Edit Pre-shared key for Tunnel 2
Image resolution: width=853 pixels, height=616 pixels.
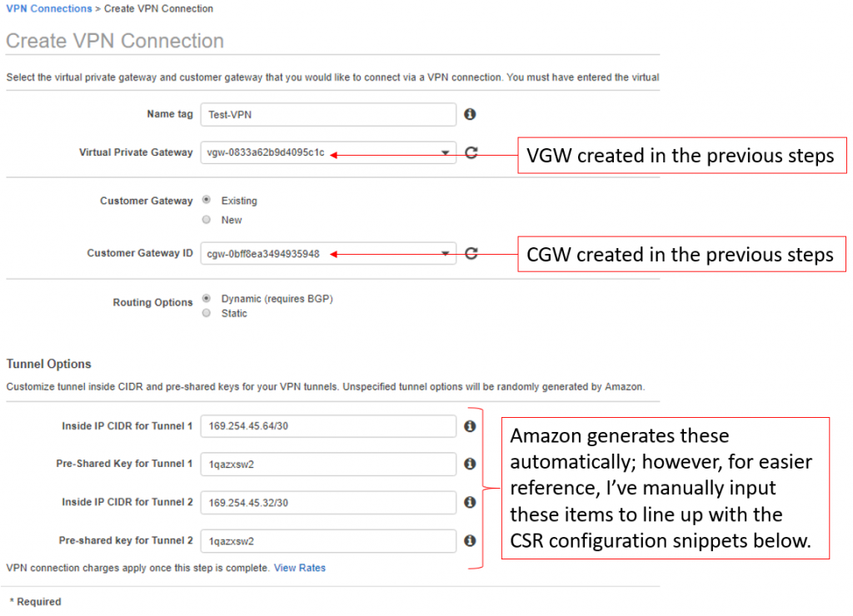pyautogui.click(x=328, y=541)
